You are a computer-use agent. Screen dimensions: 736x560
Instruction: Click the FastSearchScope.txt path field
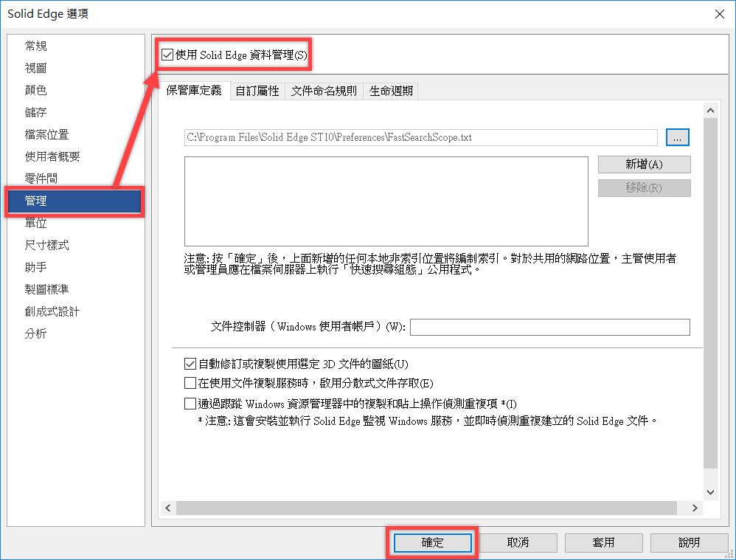pyautogui.click(x=420, y=137)
